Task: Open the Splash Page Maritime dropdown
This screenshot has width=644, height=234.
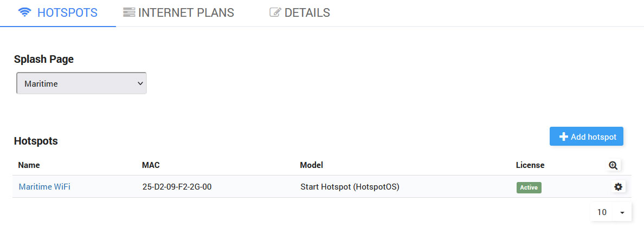Action: pyautogui.click(x=81, y=83)
